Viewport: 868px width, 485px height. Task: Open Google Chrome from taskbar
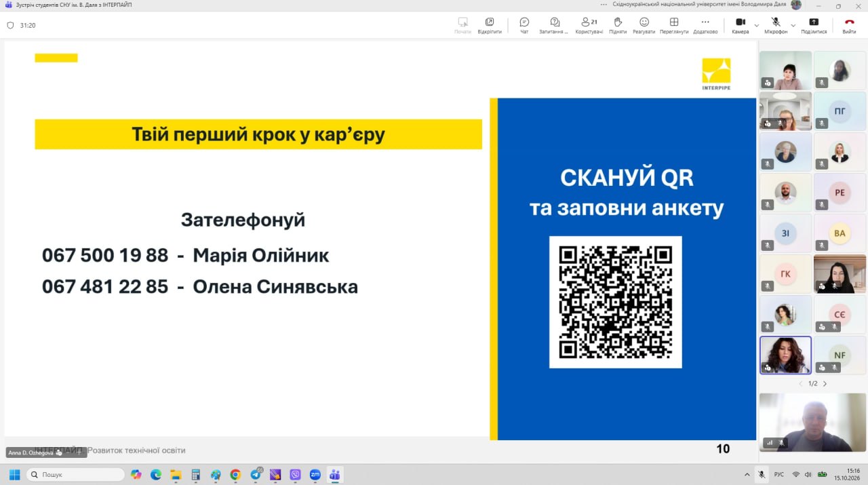coord(235,474)
